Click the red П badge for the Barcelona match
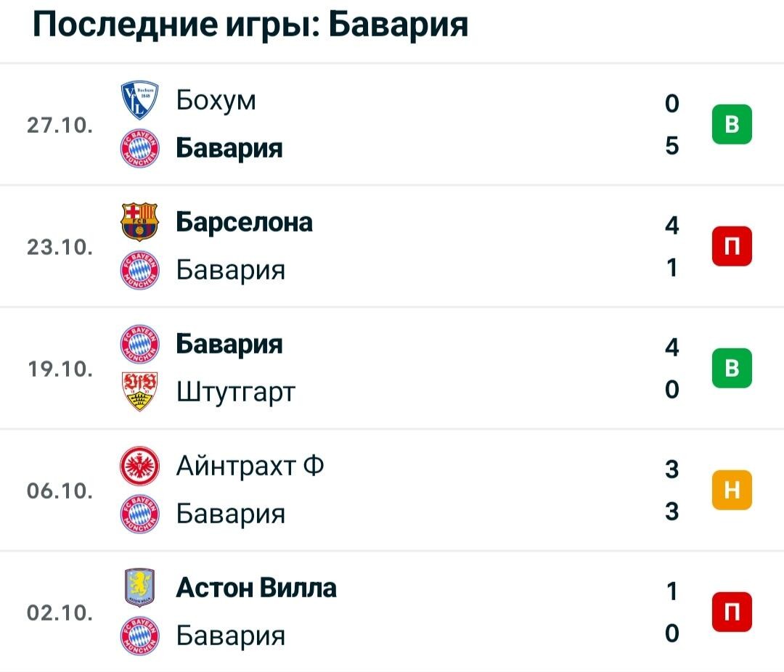 (732, 246)
